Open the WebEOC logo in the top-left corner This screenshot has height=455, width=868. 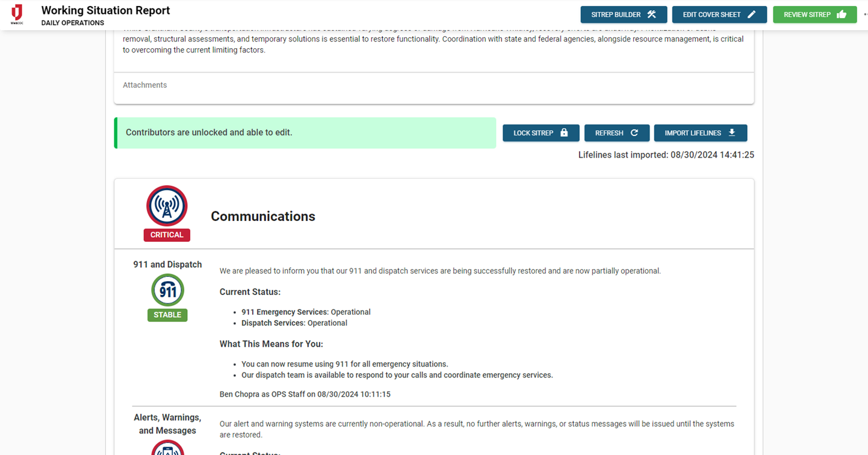(x=16, y=13)
